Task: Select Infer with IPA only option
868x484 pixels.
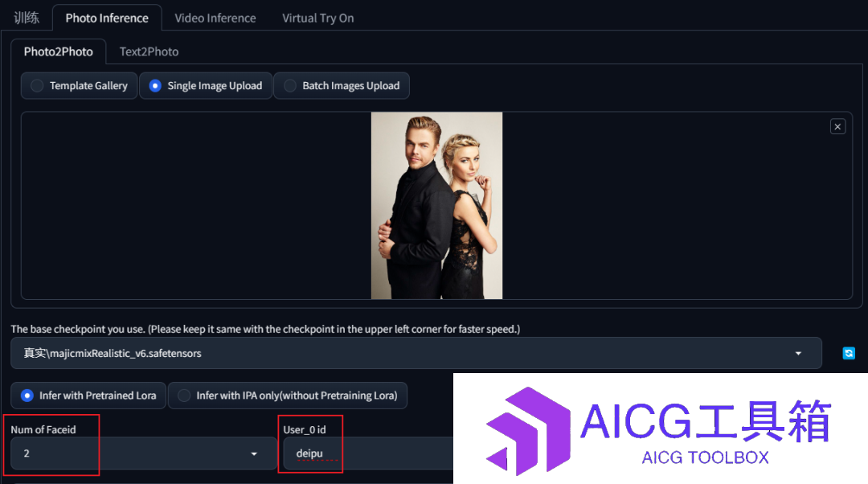Action: coord(287,396)
